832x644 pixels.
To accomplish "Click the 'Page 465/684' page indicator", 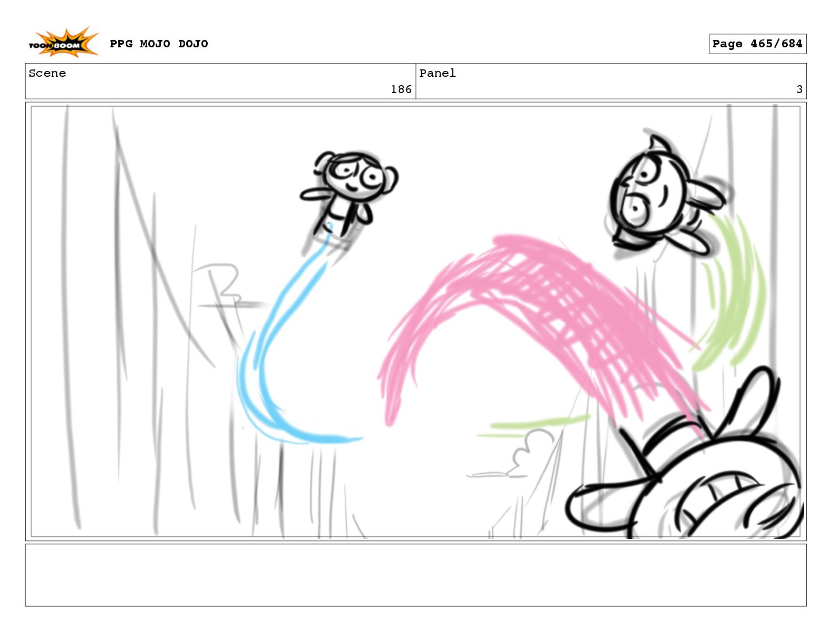I will (757, 44).
